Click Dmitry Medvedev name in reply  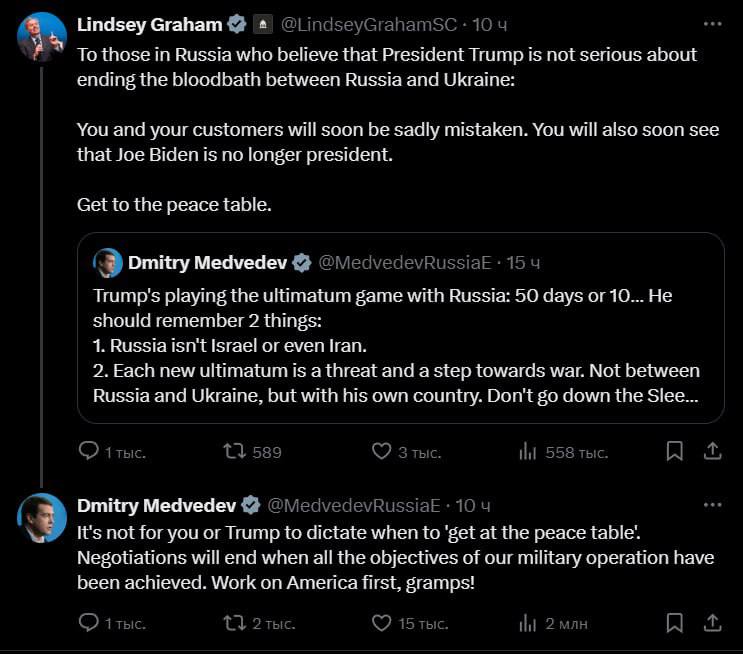click(156, 504)
